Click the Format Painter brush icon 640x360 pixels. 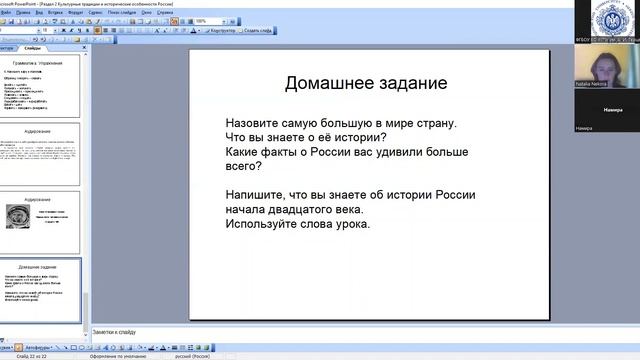(98, 21)
